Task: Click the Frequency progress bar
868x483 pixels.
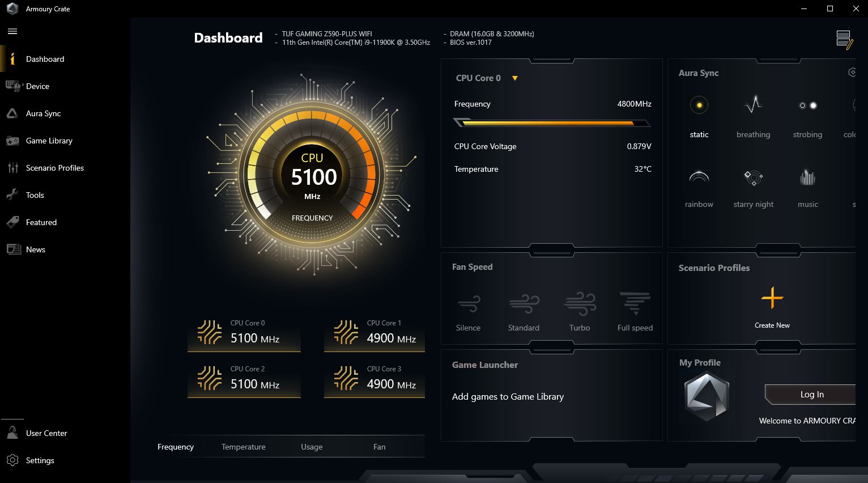Action: point(552,122)
